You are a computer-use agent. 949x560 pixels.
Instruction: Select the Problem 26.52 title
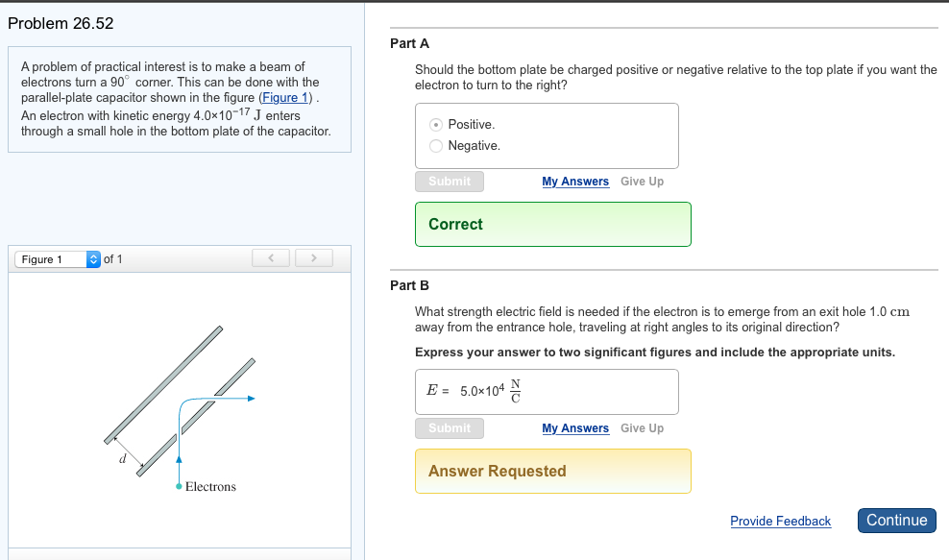coord(60,23)
